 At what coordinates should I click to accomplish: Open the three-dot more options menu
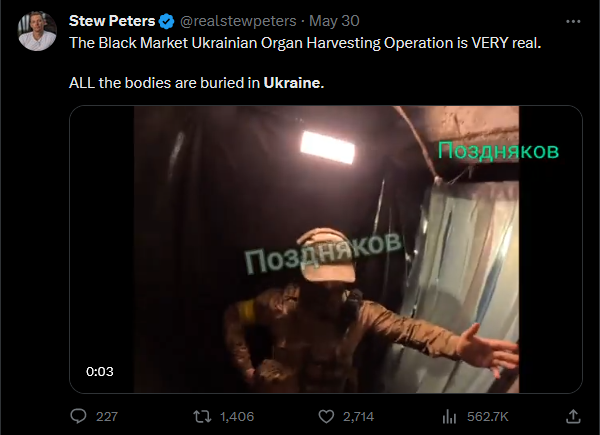point(573,21)
